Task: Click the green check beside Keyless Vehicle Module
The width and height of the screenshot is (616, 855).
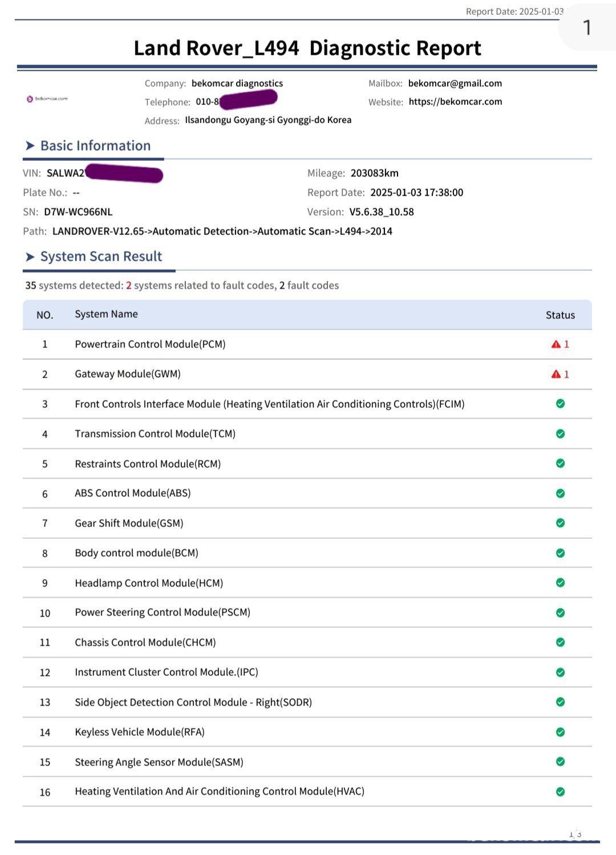Action: point(561,732)
